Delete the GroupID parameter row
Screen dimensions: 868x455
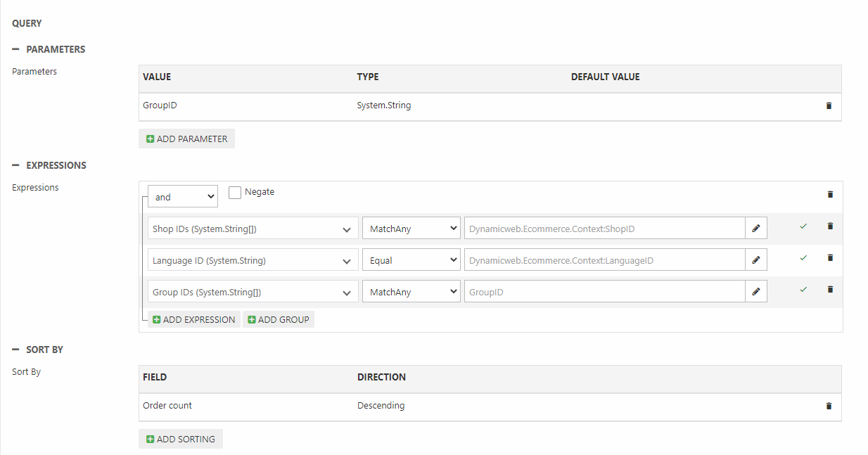point(828,106)
